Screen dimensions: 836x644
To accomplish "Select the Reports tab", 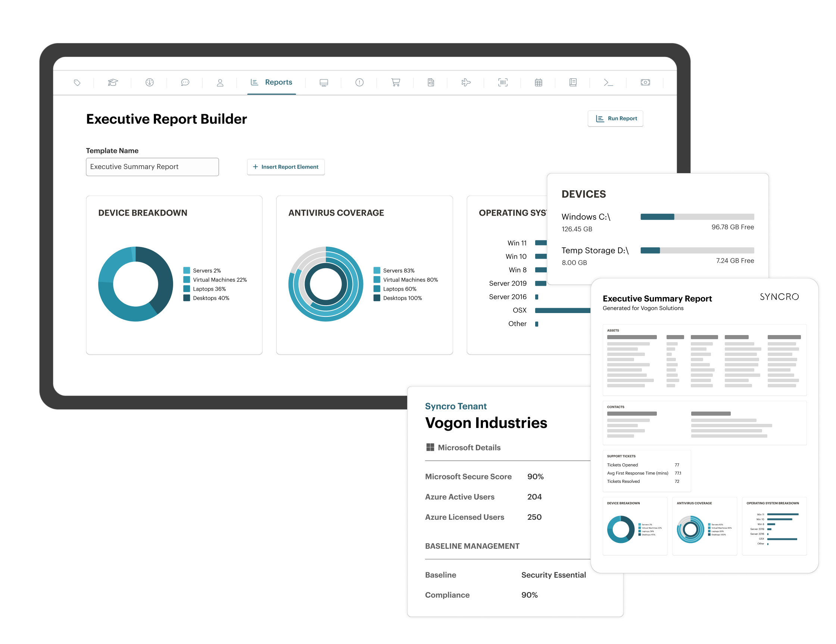I will click(271, 82).
